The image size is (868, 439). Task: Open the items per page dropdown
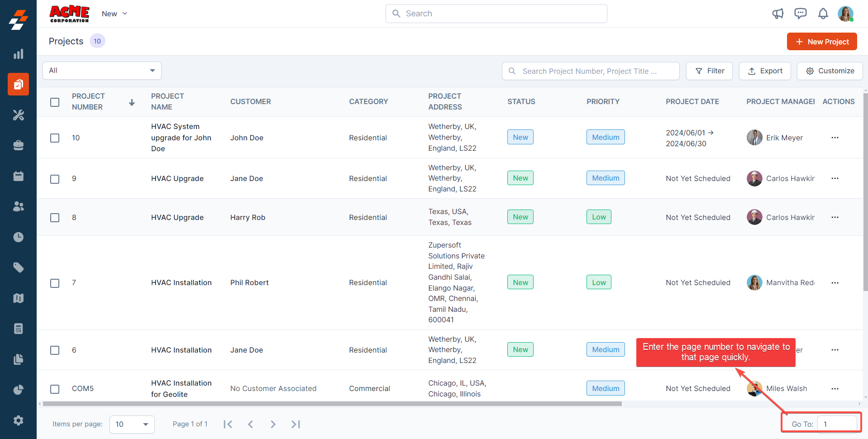(132, 424)
